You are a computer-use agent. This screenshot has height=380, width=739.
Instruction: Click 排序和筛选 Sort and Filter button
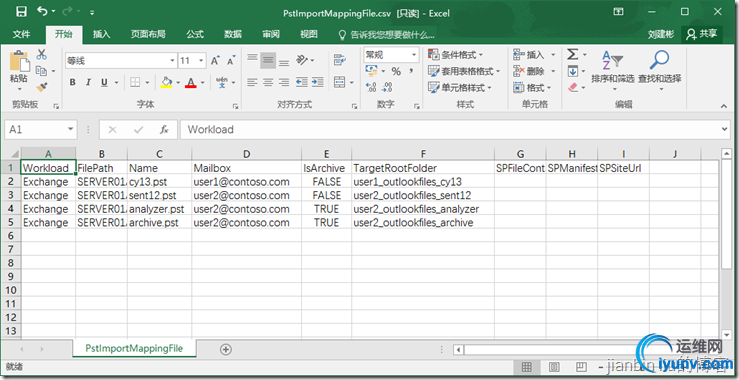coord(613,71)
